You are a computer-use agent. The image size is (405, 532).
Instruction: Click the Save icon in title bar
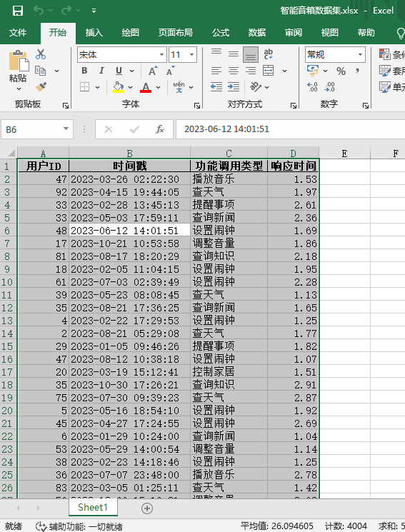pos(18,11)
